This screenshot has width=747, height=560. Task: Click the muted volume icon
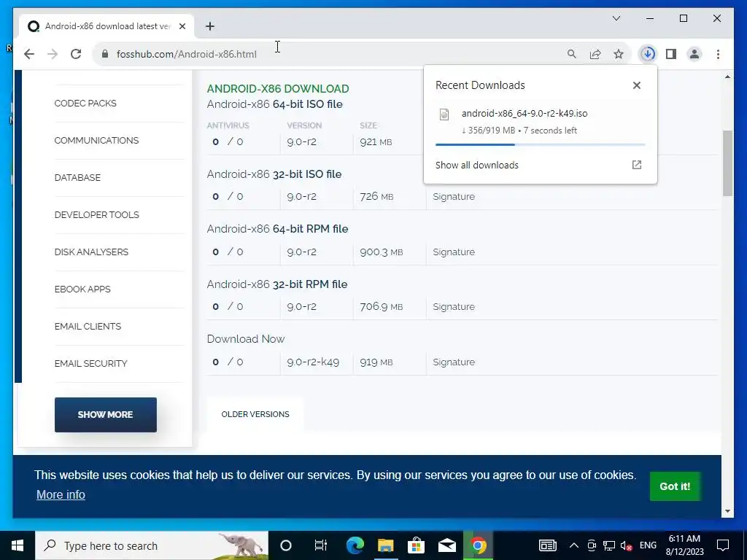[x=626, y=545]
